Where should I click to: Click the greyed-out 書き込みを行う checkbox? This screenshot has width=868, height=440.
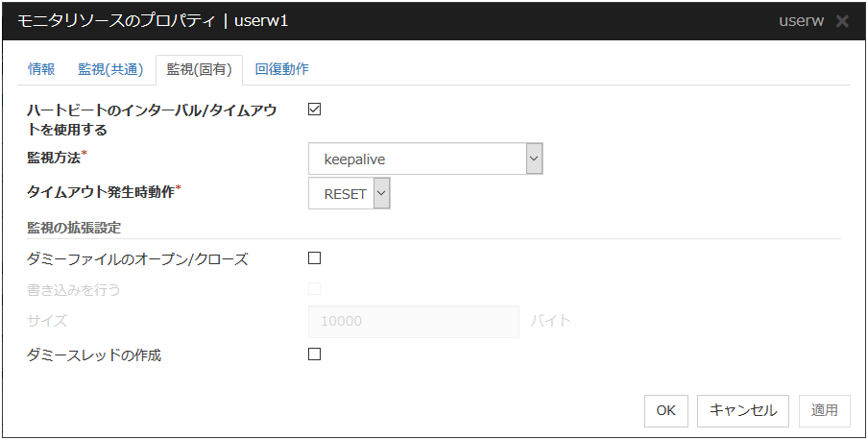click(314, 288)
